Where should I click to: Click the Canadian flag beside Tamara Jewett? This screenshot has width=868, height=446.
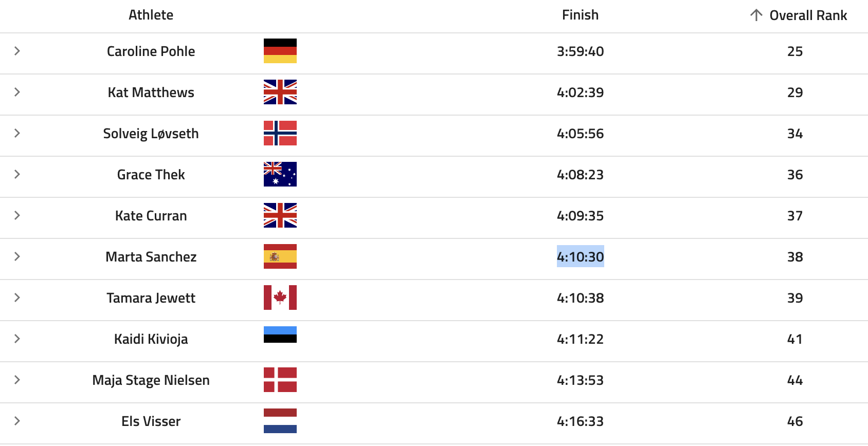280,298
